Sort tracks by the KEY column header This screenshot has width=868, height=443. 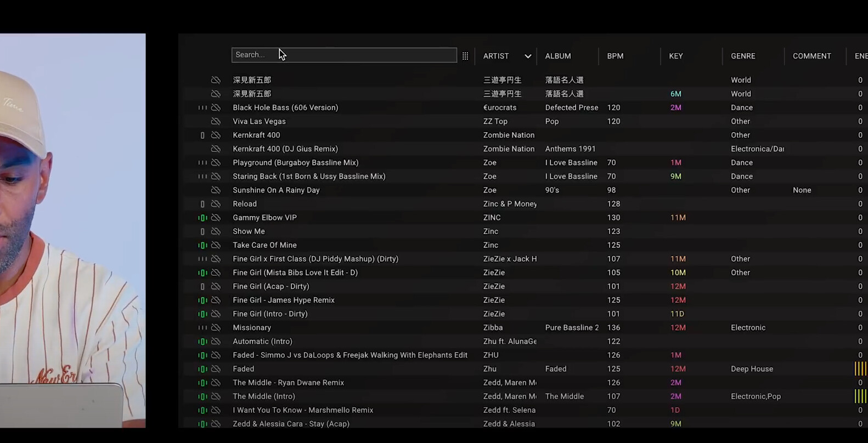pyautogui.click(x=675, y=56)
